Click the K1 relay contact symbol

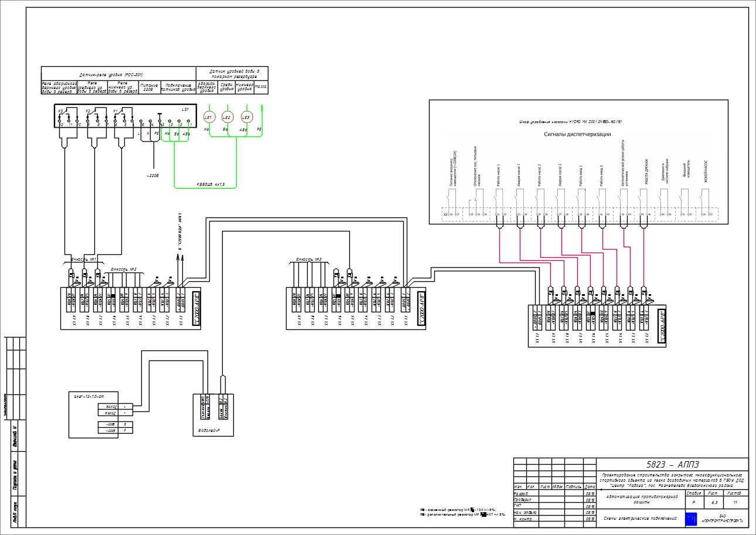[x=121, y=112]
